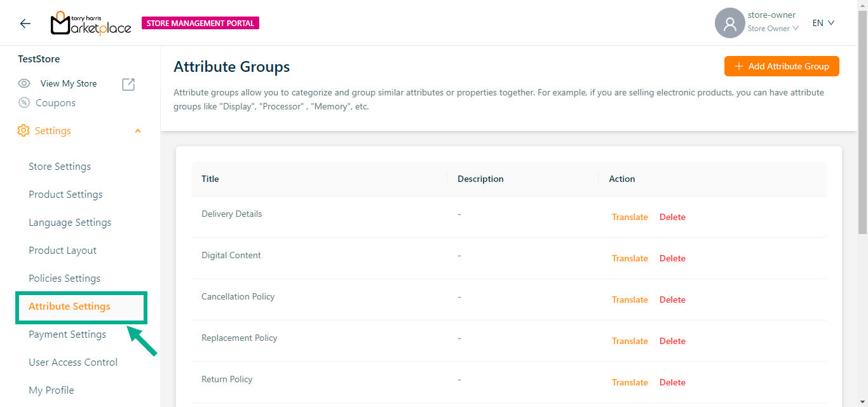
Task: Translate the Cancellation Policy group
Action: 630,300
